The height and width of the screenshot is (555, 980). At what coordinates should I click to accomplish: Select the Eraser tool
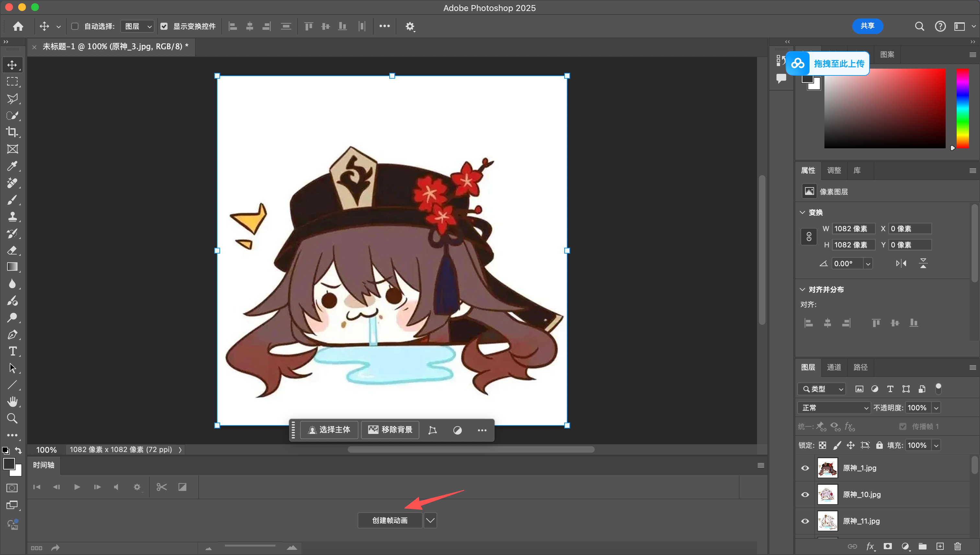click(12, 250)
